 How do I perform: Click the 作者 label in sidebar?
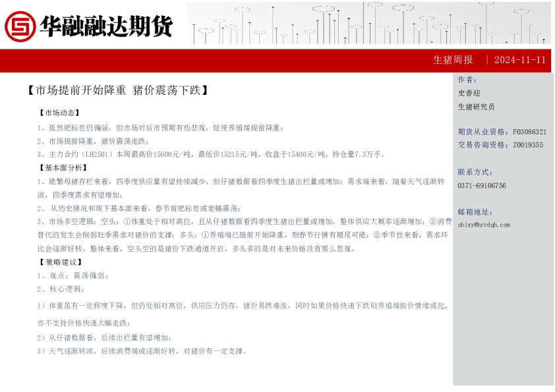467,80
